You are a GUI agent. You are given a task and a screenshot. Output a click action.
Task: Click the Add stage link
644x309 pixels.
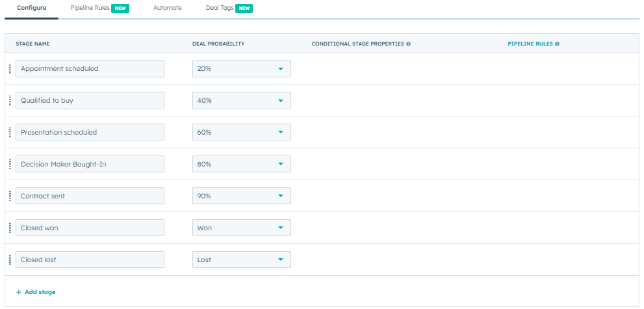tap(36, 292)
